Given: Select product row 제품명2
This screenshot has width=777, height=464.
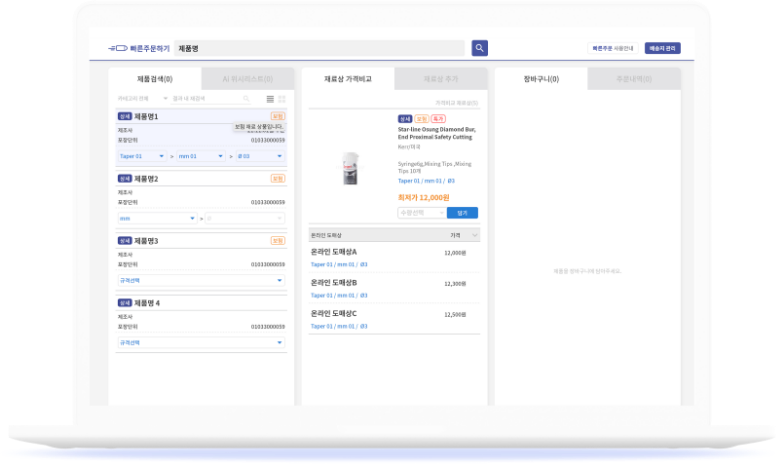Looking at the screenshot, I should pos(201,200).
